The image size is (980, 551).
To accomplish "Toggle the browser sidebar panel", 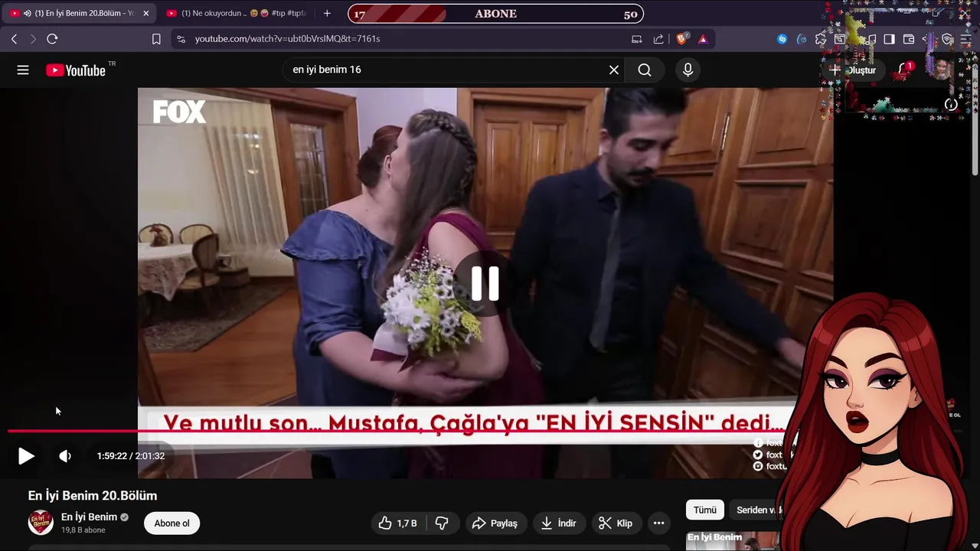I will 889,39.
